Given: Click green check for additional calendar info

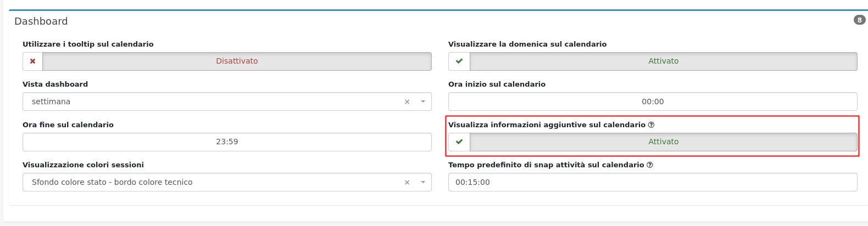Looking at the screenshot, I should point(459,142).
